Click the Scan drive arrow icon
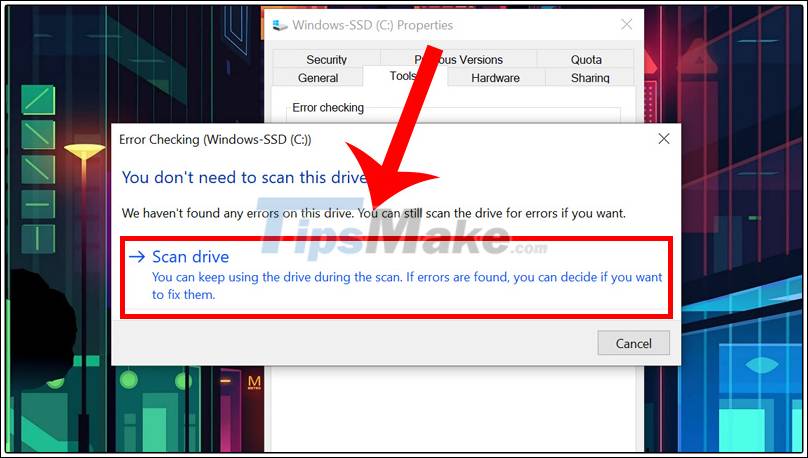 137,257
